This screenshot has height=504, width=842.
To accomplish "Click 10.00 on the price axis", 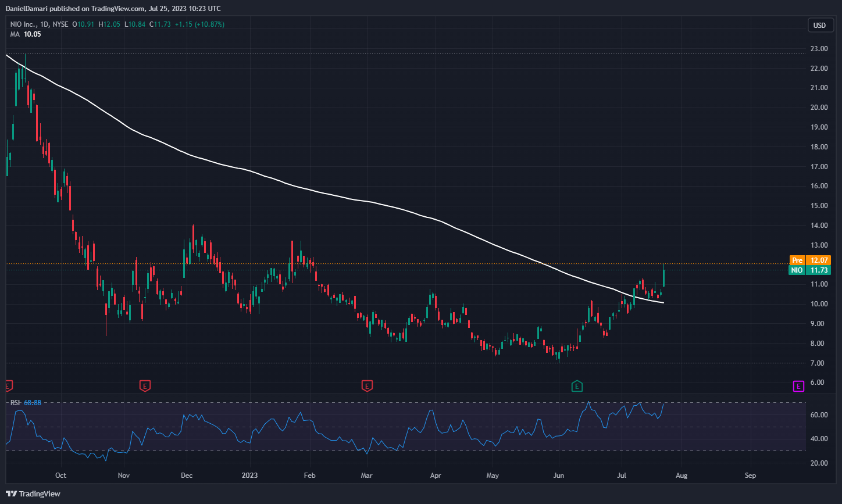I will click(x=819, y=304).
